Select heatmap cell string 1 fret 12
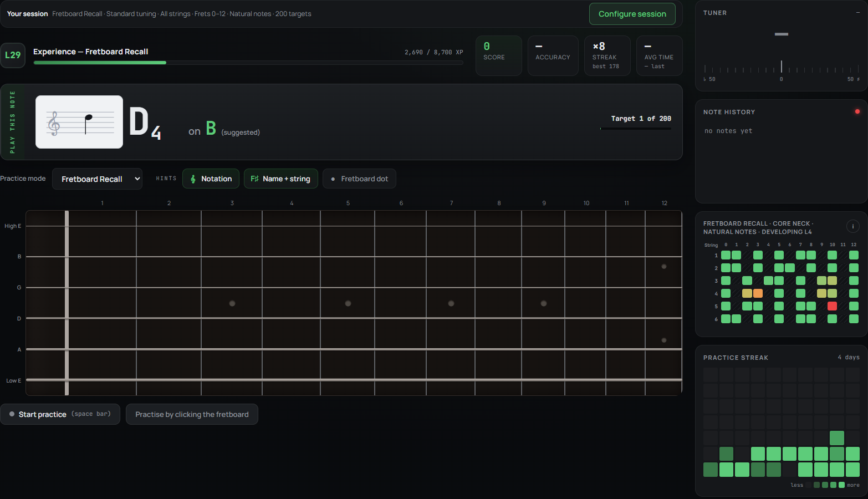868x499 pixels. pyautogui.click(x=854, y=255)
